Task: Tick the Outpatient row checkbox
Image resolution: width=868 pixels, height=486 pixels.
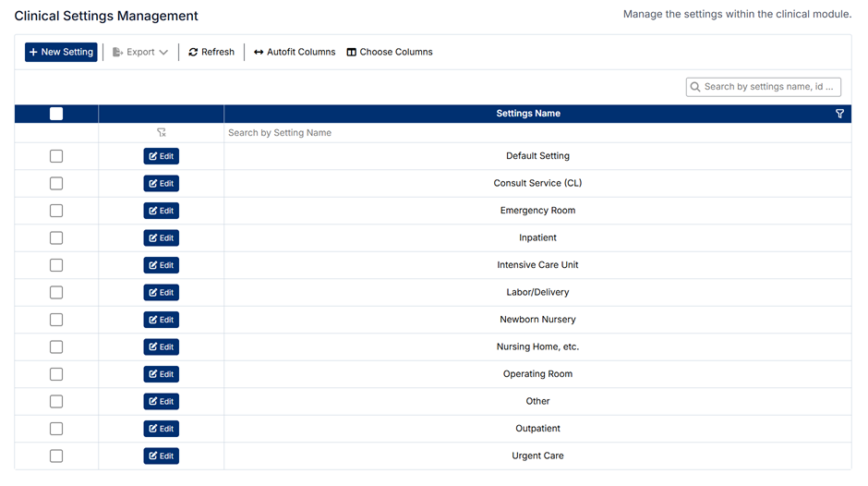Action: 56,429
